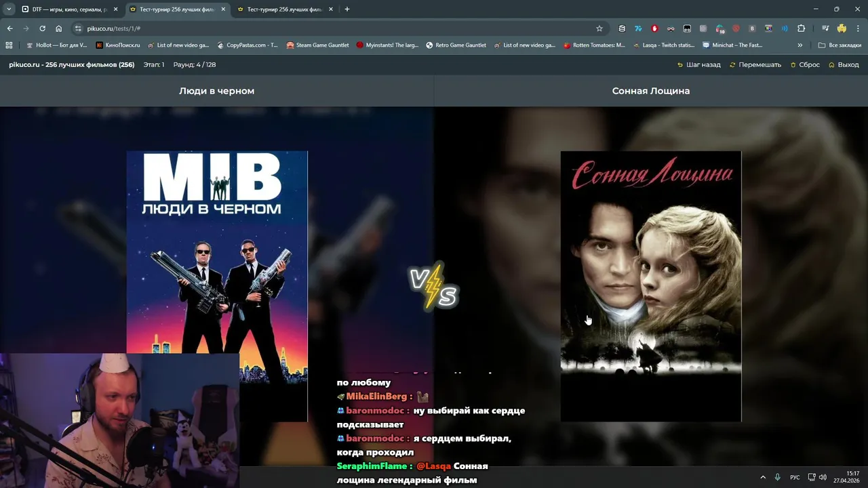Close the DTF tab
868x488 pixels.
point(116,9)
